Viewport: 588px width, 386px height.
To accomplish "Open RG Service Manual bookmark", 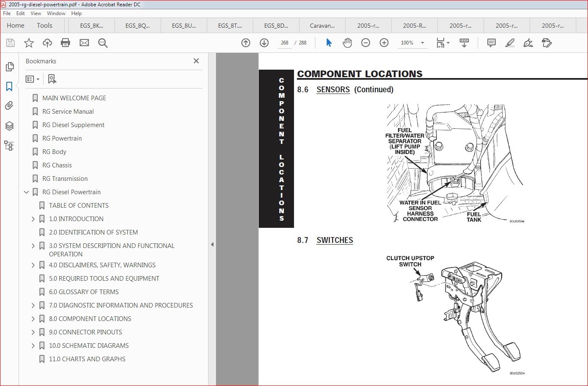I will click(x=68, y=112).
